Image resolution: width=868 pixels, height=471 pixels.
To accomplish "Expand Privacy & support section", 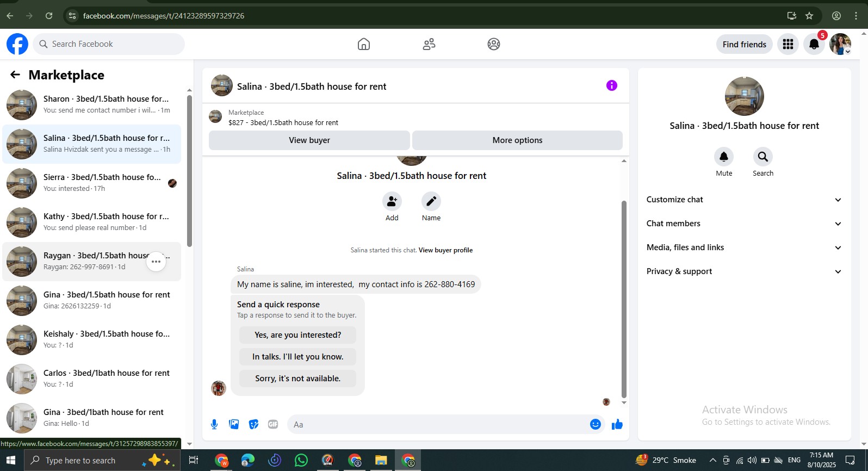I will [x=744, y=271].
